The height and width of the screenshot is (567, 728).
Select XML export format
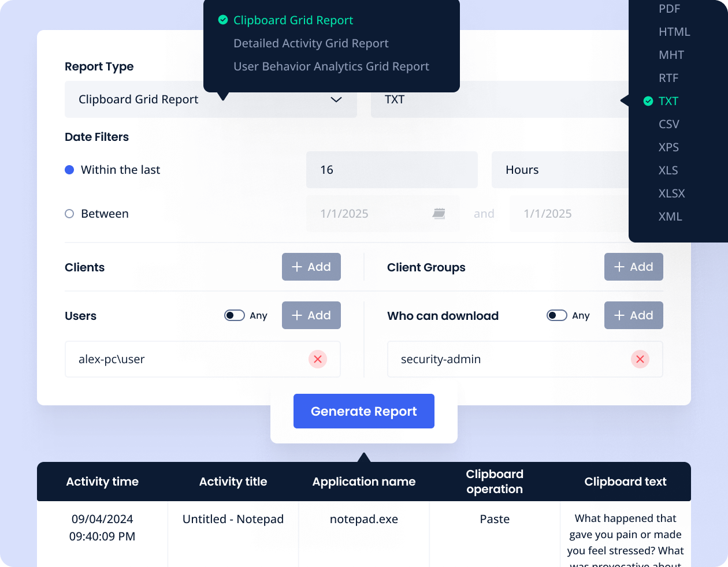[670, 217]
